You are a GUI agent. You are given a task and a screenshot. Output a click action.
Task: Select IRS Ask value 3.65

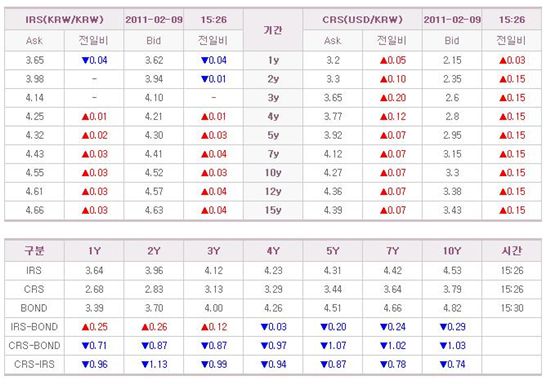[35, 60]
